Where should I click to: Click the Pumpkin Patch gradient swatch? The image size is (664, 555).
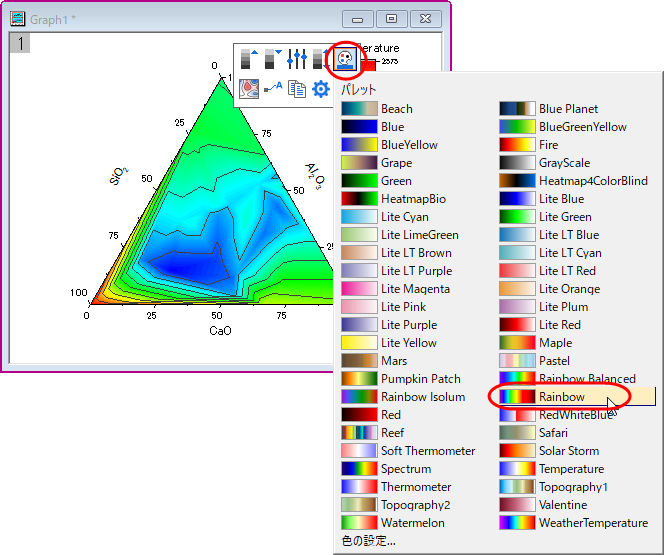[x=359, y=378]
